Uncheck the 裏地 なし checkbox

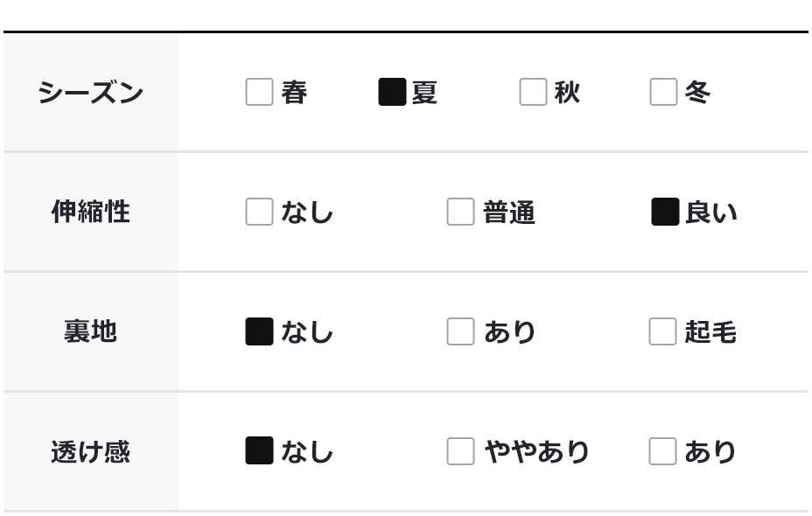259,331
